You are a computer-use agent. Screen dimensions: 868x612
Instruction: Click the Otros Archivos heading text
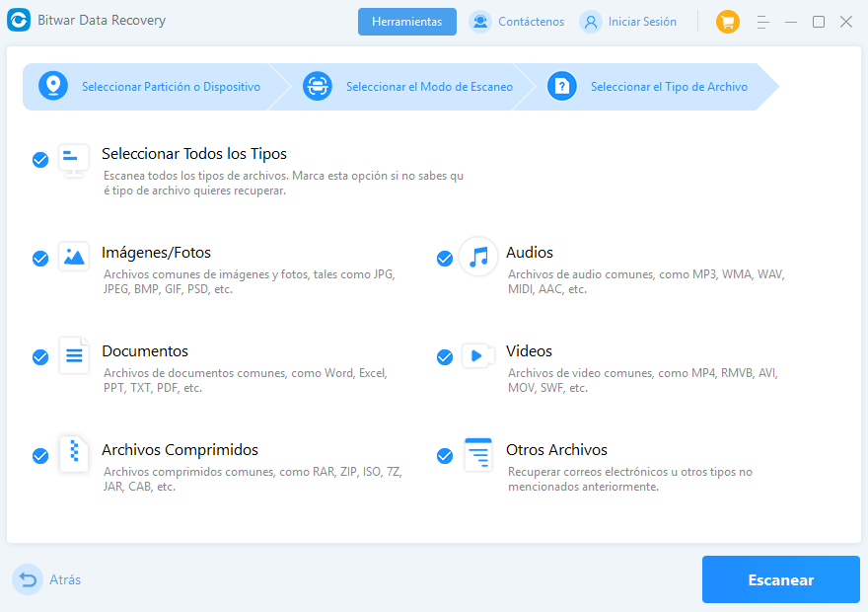pos(556,450)
